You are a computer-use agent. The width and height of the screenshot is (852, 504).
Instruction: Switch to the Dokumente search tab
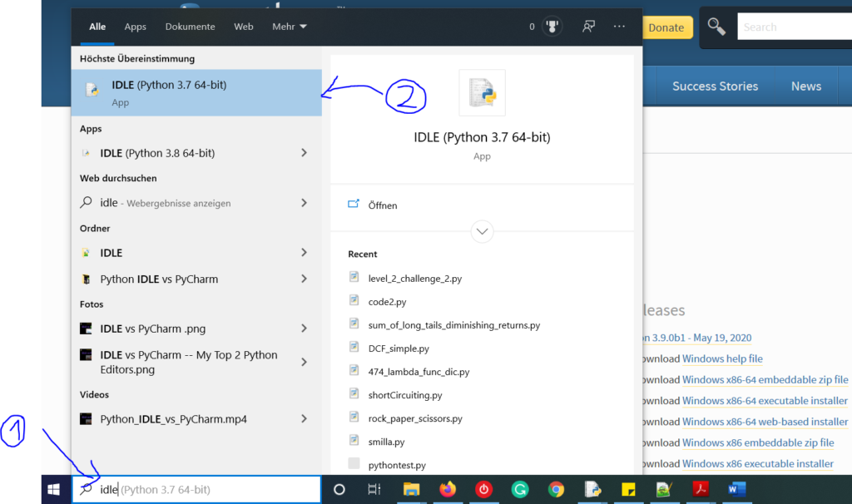tap(190, 26)
